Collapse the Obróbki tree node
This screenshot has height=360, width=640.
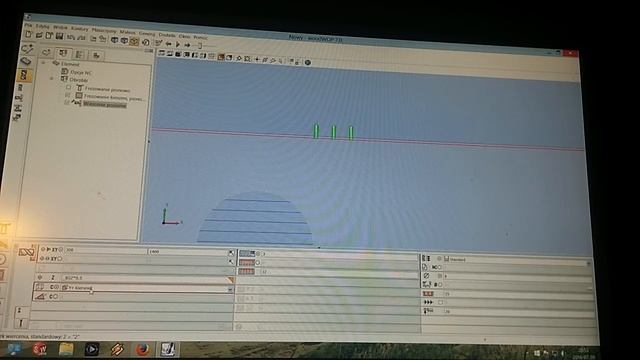coord(52,79)
